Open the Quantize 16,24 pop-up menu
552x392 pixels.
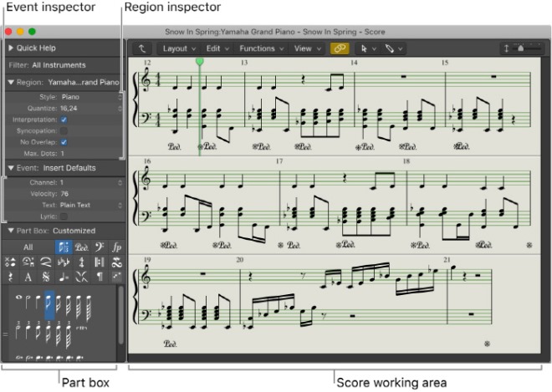tap(91, 108)
